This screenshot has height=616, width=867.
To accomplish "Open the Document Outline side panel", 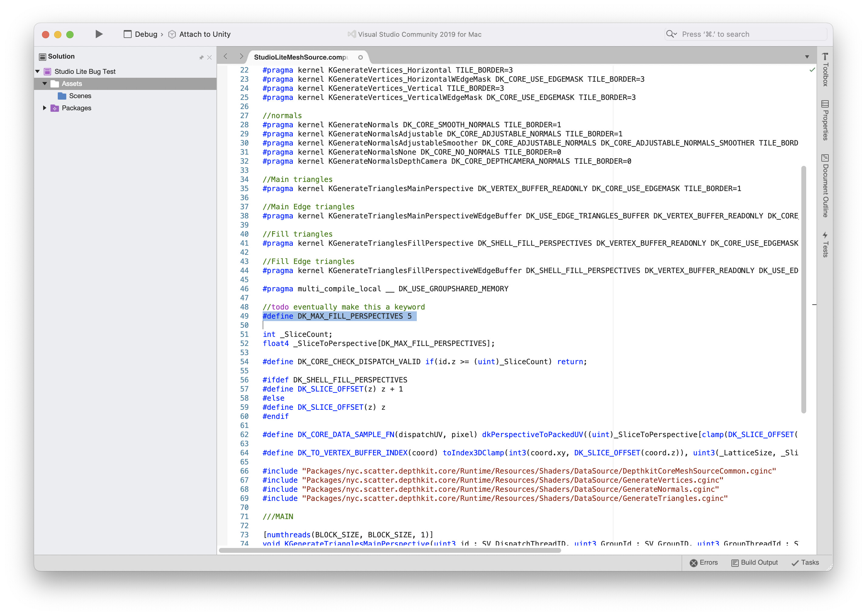I will (824, 186).
